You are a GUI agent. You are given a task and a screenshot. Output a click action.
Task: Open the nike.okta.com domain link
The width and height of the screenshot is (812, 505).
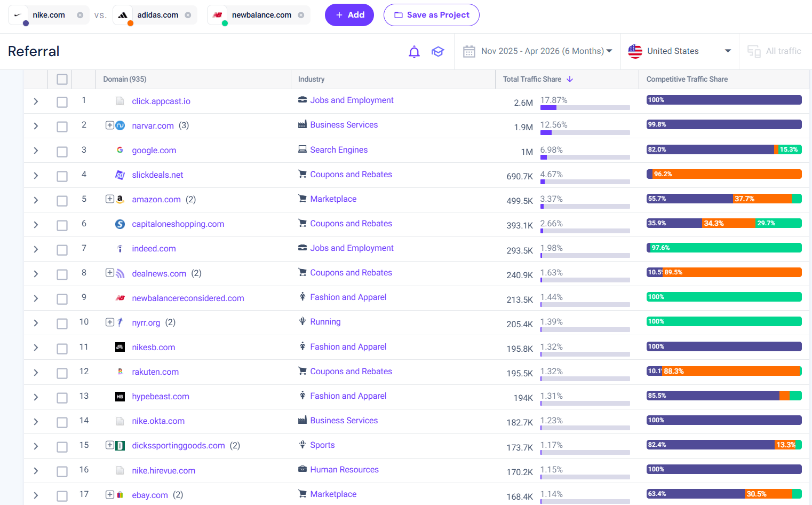tap(158, 421)
